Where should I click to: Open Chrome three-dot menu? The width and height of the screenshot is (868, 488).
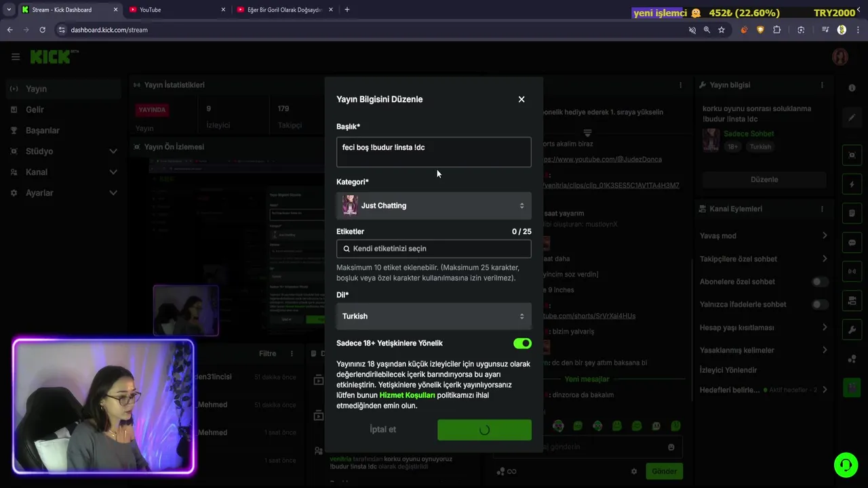tap(857, 30)
